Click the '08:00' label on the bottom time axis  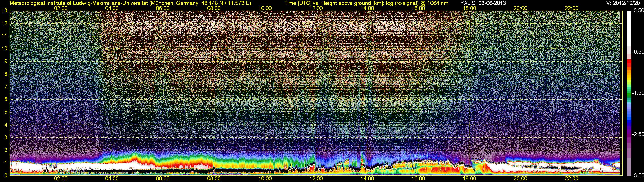[214, 179]
